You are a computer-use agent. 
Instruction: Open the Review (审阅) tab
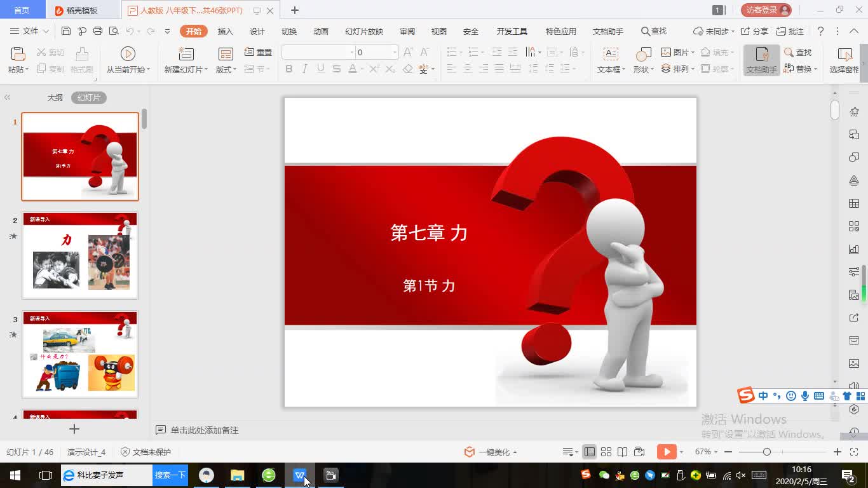tap(407, 31)
